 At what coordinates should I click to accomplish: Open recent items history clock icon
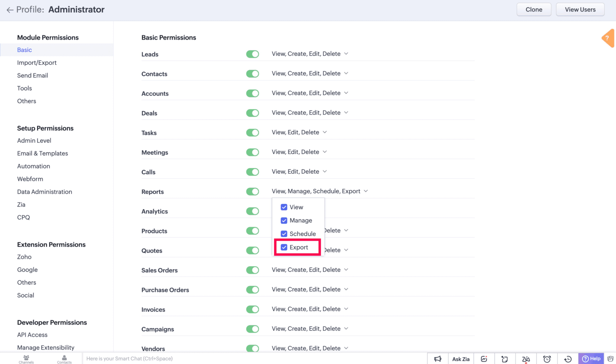pyautogui.click(x=568, y=359)
